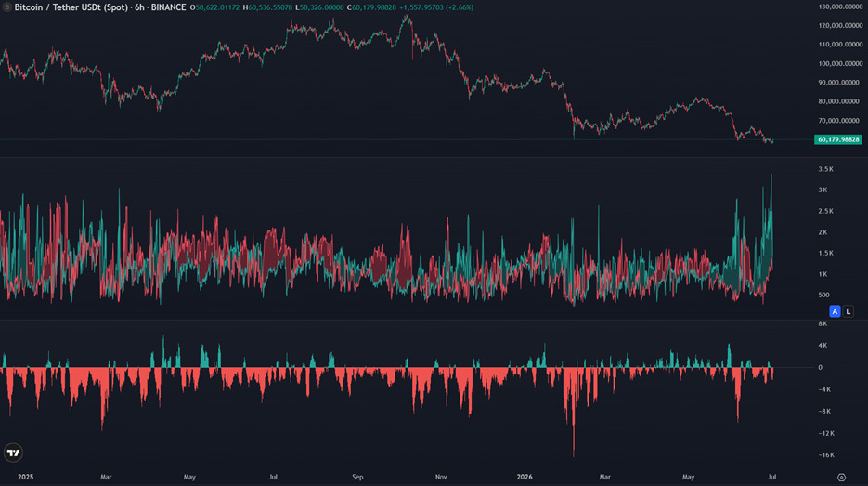Click the change value +1,557.95703 (+2.66%)
868x486 pixels.
tap(436, 7)
